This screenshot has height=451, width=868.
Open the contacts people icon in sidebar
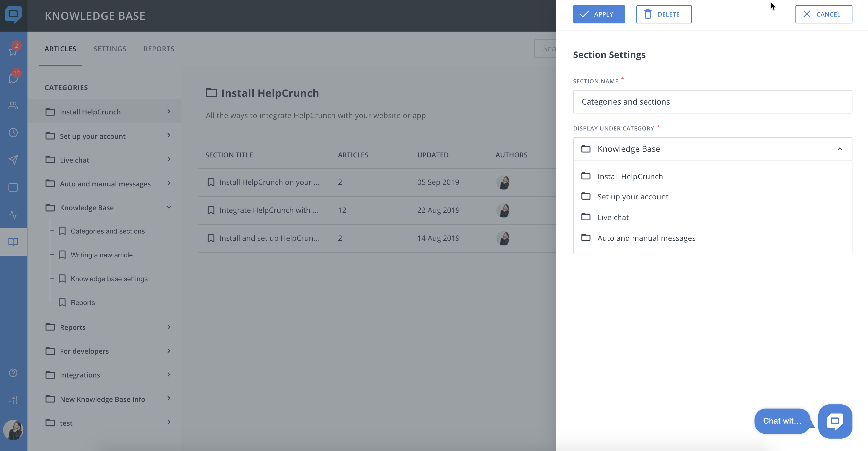(13, 105)
